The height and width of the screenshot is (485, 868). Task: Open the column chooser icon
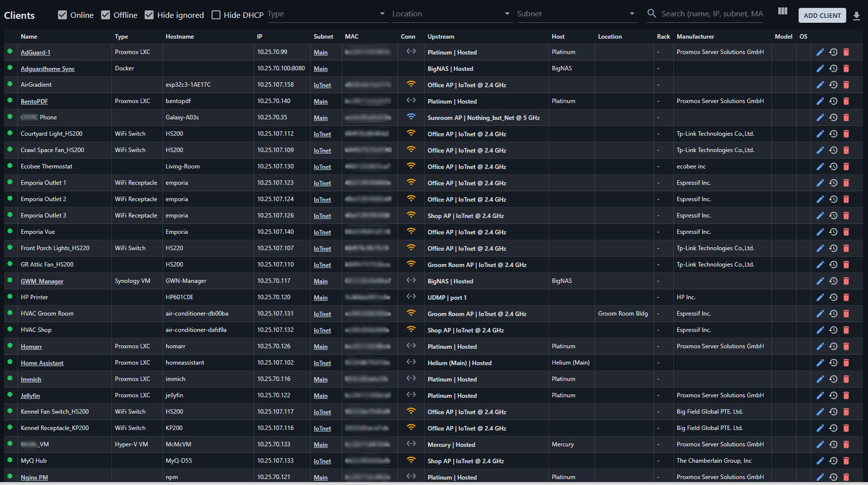pyautogui.click(x=783, y=11)
